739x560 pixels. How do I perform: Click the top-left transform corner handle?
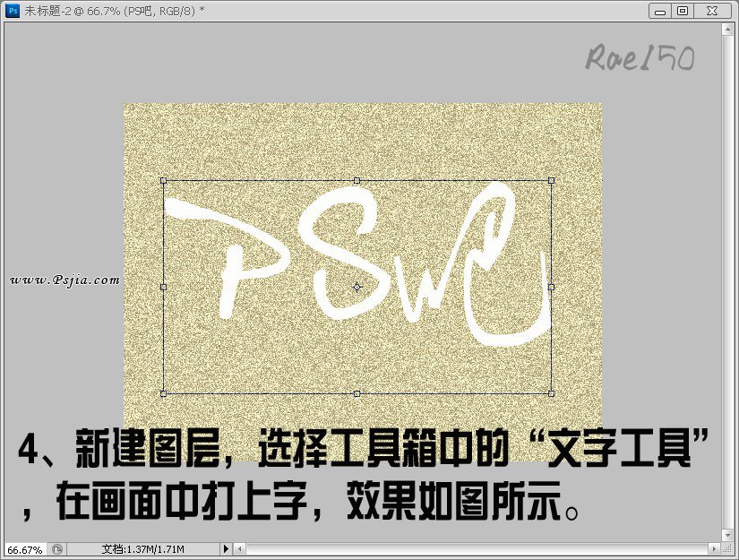163,180
